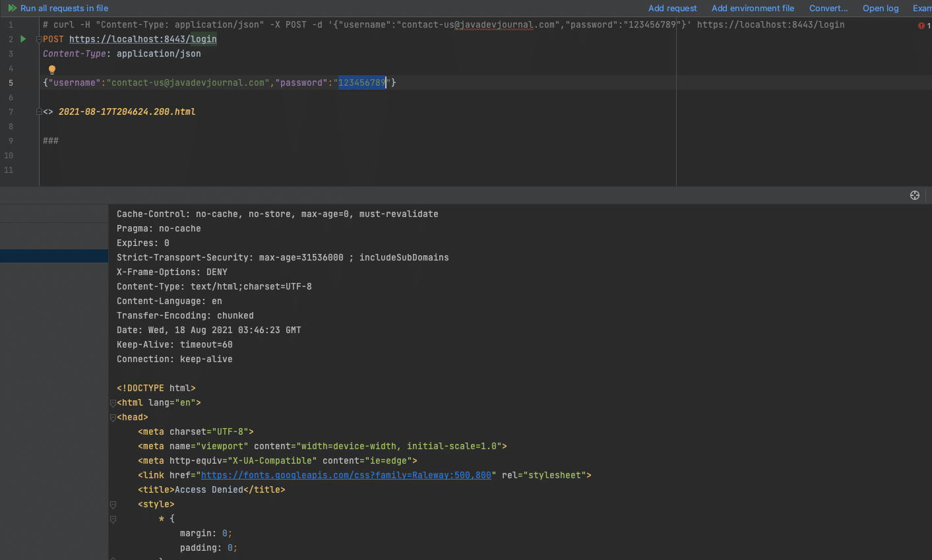Open the localhost:8443/login URL
Viewport: 932px width, 560px height.
pyautogui.click(x=143, y=39)
